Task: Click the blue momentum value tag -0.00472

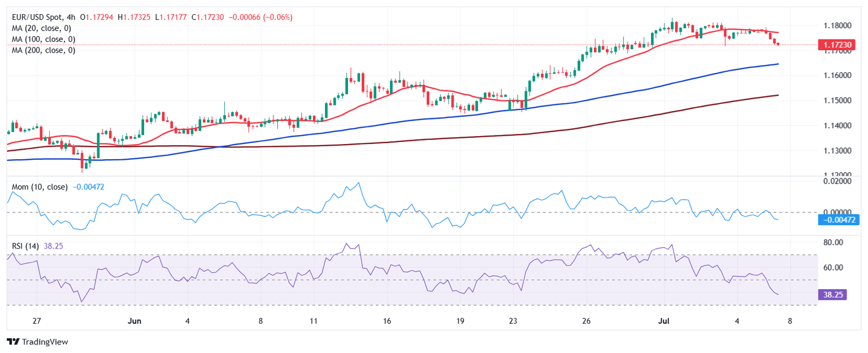Action: tap(833, 219)
